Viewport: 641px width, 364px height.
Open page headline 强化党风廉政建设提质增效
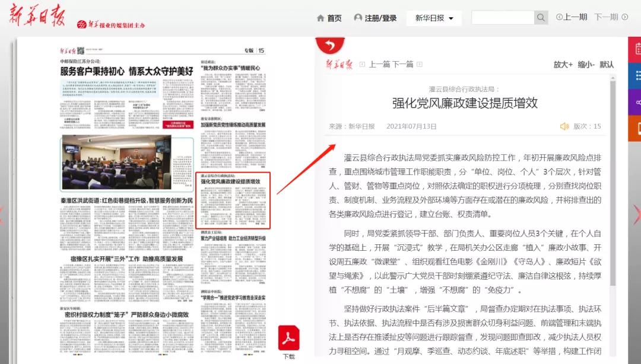[x=230, y=181]
